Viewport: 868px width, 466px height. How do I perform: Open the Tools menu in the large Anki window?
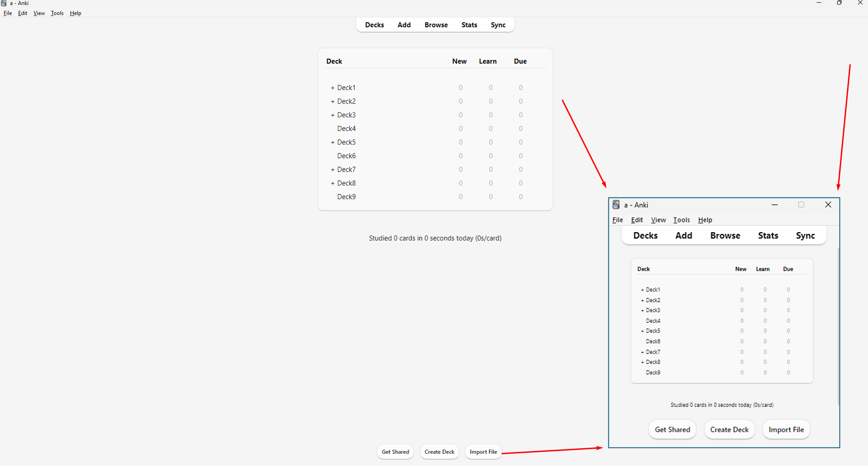click(x=57, y=13)
